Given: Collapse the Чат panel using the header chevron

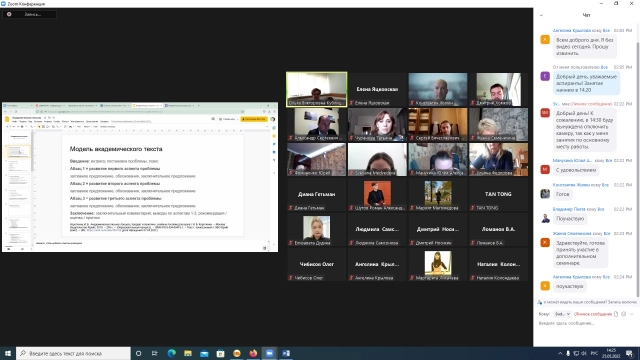Looking at the screenshot, I should [541, 15].
